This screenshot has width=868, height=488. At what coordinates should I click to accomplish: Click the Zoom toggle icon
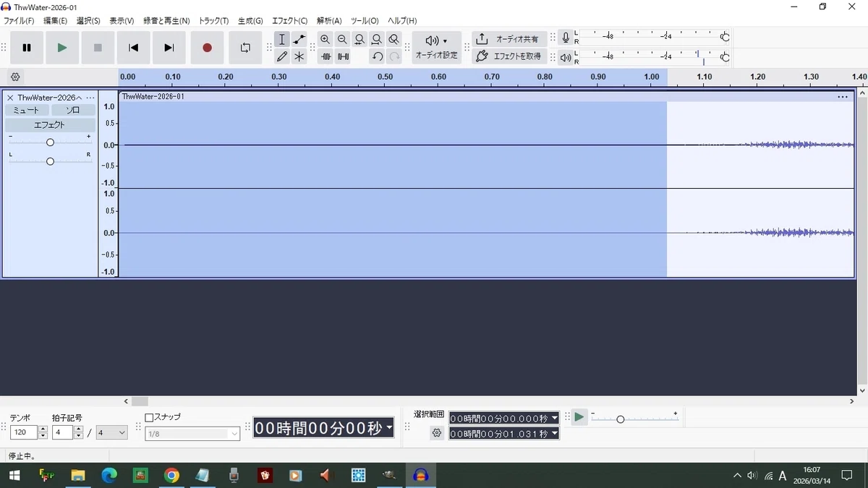click(393, 39)
